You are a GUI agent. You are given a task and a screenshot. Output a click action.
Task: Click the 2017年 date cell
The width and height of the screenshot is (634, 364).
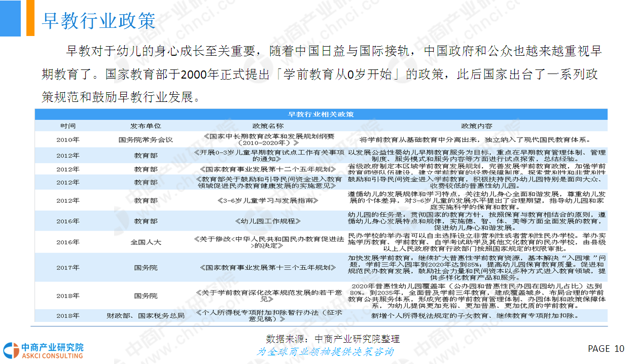[68, 267]
